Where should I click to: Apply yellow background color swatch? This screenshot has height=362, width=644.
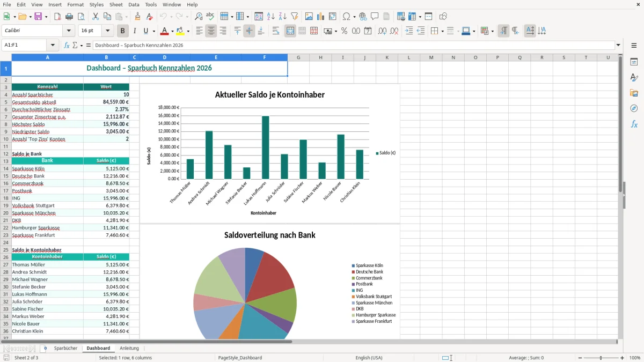(180, 31)
